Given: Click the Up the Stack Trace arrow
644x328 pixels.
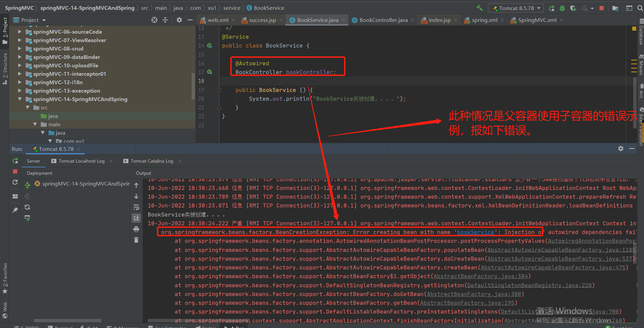Looking at the screenshot, I should pyautogui.click(x=136, y=185).
